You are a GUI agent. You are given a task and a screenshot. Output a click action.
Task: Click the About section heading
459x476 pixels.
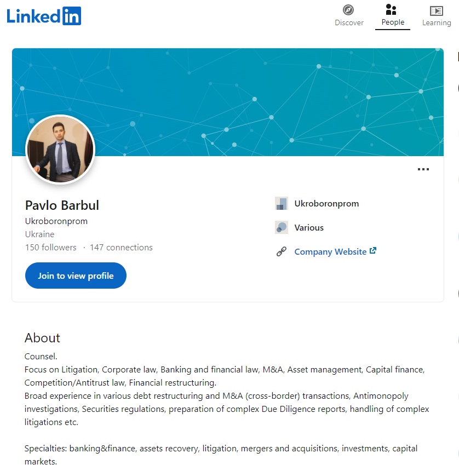(42, 338)
